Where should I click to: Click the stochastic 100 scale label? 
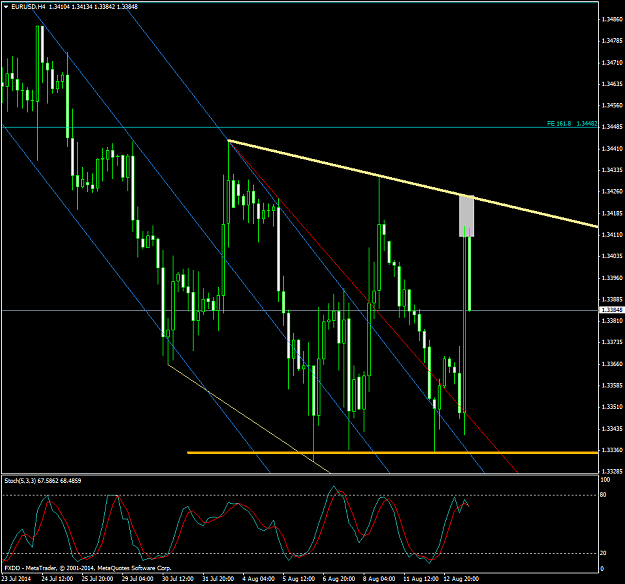coord(605,480)
